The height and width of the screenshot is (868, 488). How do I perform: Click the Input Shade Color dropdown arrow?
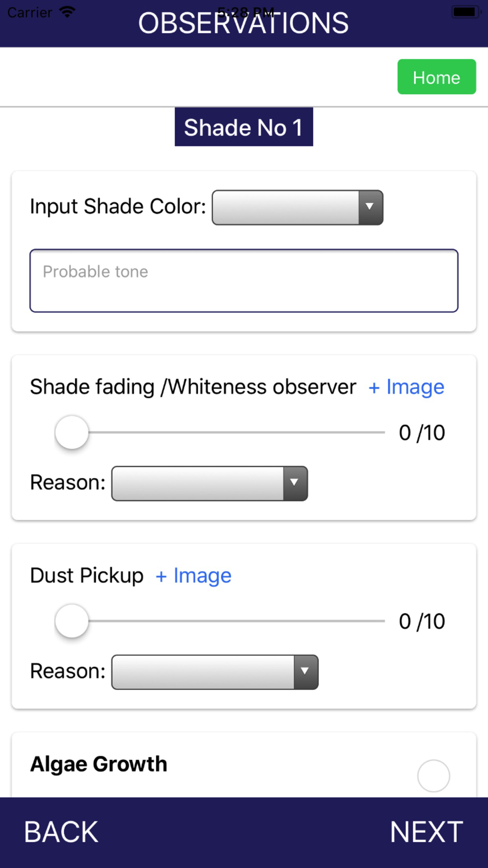click(370, 207)
